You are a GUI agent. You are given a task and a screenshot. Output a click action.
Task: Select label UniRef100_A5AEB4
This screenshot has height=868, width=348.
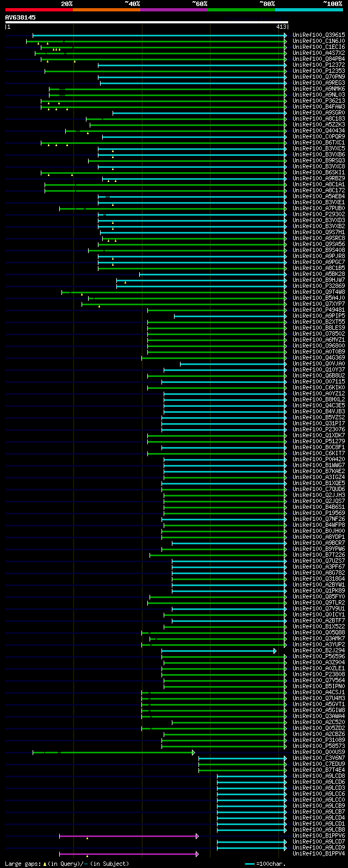319,196
